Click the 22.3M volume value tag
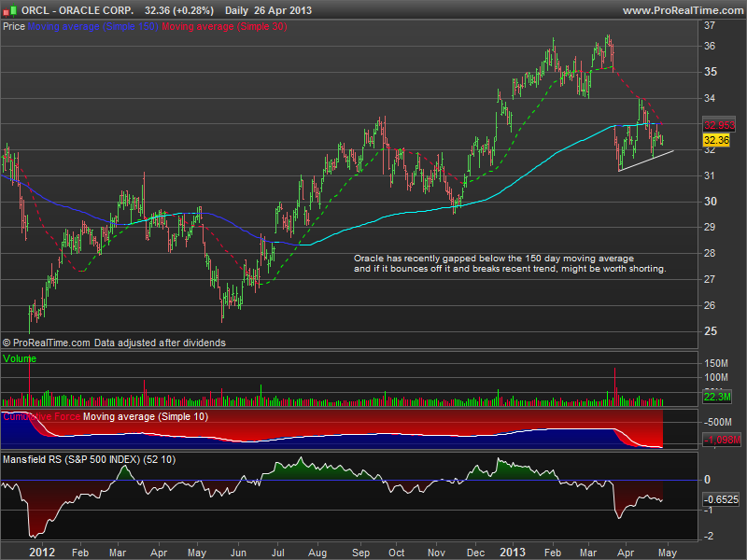This screenshot has height=560, width=747. 717,396
